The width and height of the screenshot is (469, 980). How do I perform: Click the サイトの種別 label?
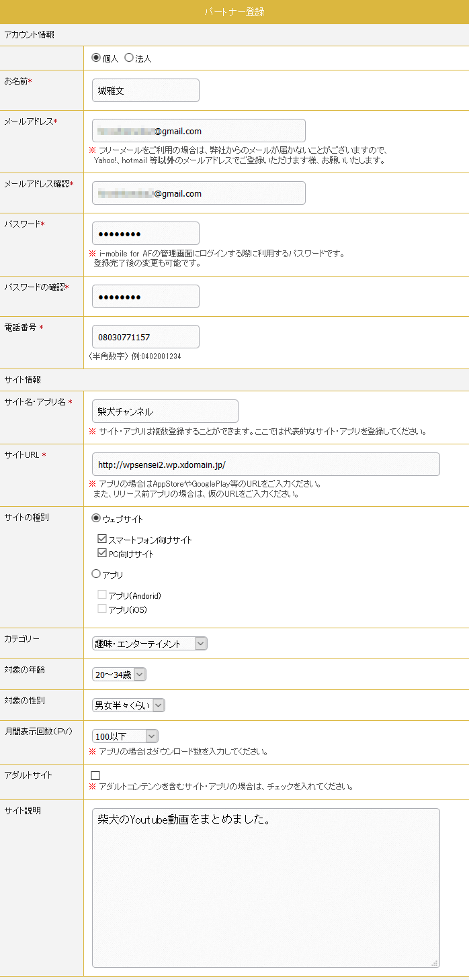27,518
